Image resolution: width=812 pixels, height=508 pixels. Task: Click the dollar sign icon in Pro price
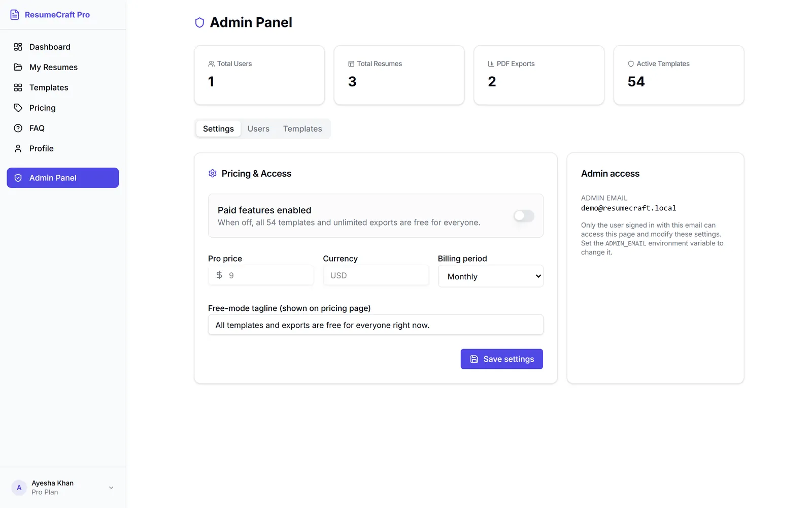[x=219, y=275]
